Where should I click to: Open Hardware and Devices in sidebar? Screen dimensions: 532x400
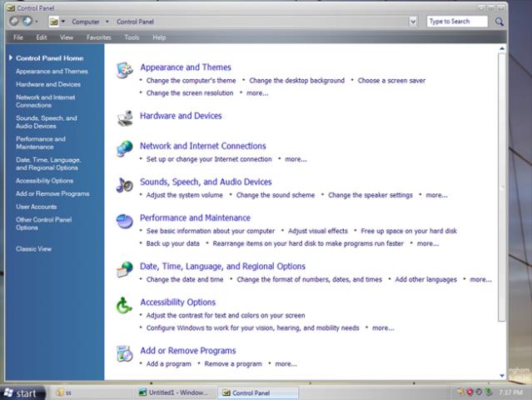click(x=48, y=84)
